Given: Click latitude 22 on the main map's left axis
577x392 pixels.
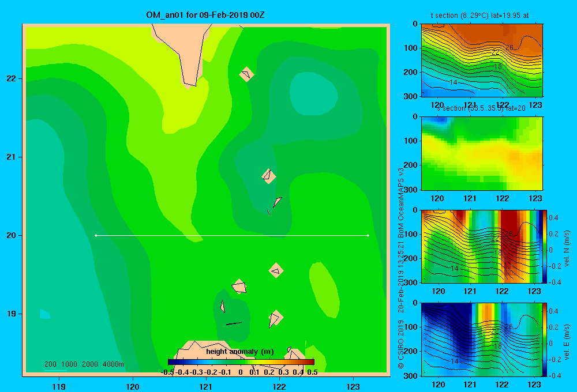Looking at the screenshot, I should pyautogui.click(x=12, y=78).
